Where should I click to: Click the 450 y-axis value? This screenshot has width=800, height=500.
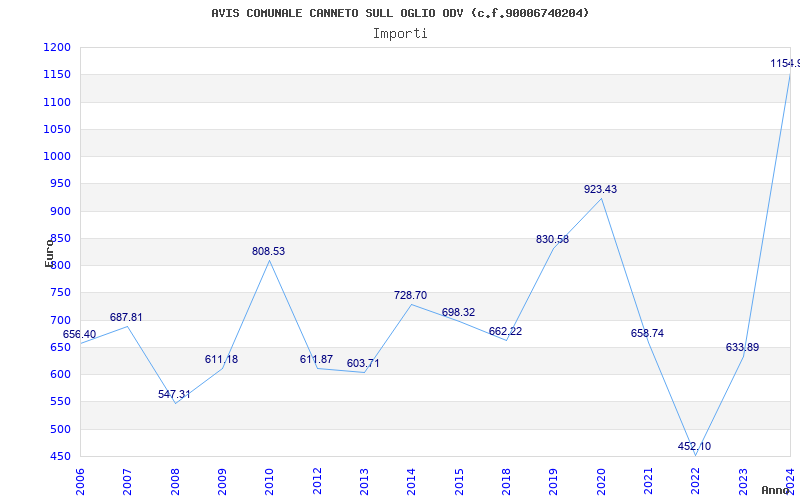coord(61,456)
